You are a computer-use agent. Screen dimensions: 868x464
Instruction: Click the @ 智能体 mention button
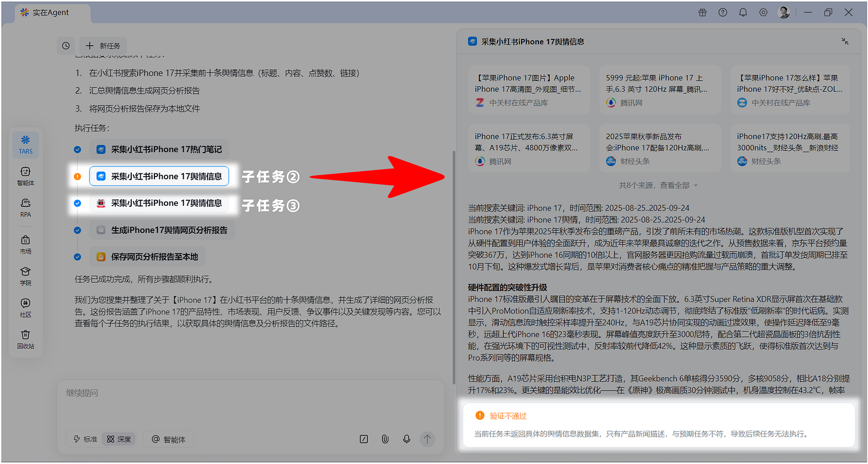(169, 439)
